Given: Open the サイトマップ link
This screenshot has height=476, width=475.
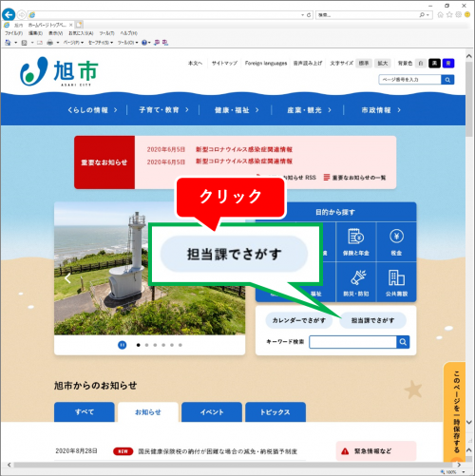Looking at the screenshot, I should coord(224,64).
